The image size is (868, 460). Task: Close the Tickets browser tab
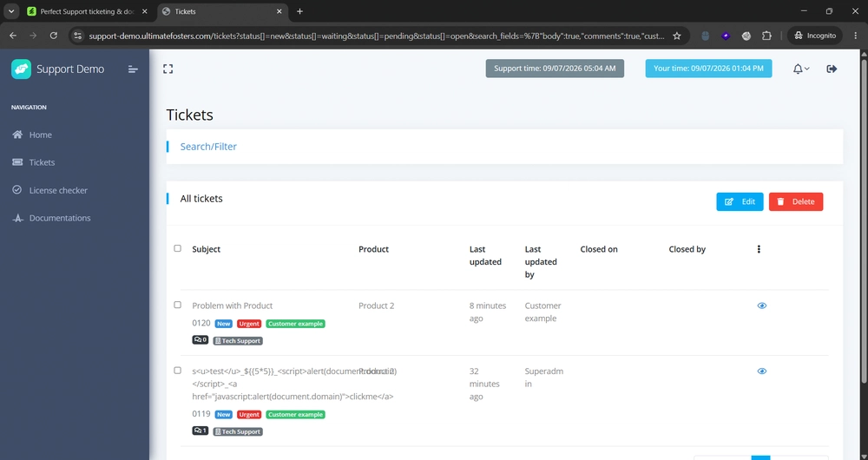click(279, 11)
